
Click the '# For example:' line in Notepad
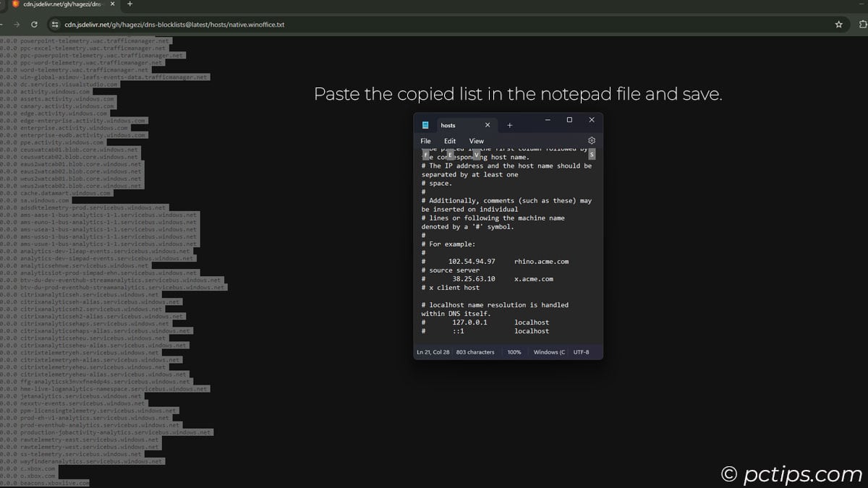(448, 244)
